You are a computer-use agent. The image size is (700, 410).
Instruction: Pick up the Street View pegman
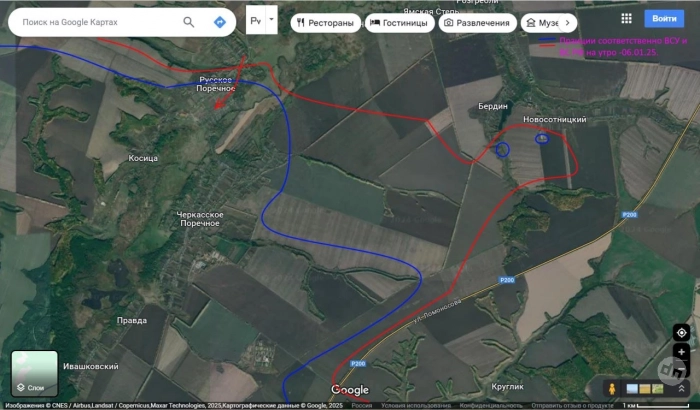click(x=612, y=389)
